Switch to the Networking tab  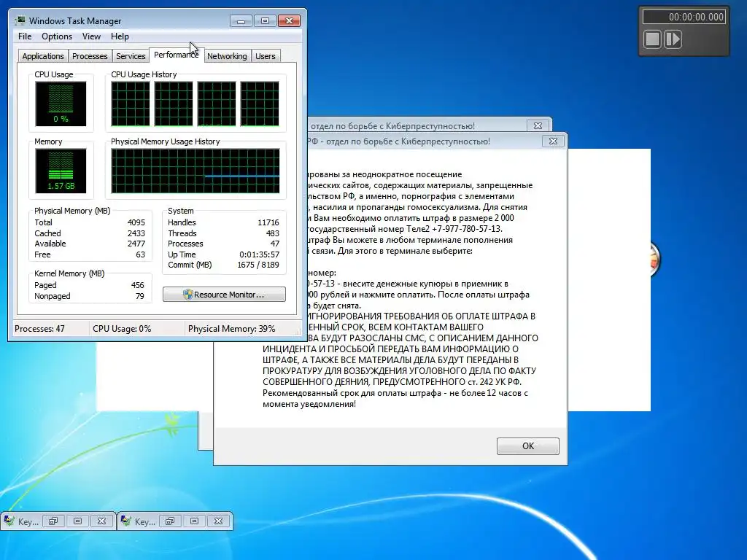(227, 56)
